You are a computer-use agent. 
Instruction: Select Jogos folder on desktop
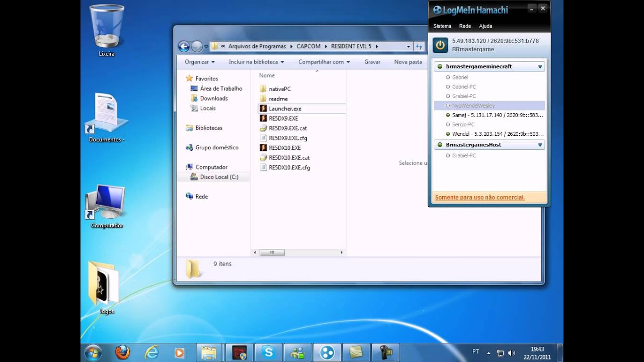(x=106, y=287)
